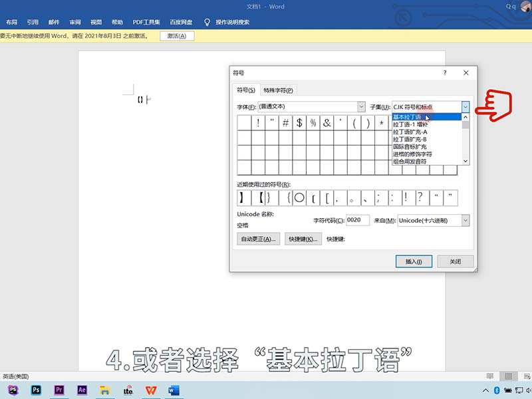Screen dimensions: 532x399
Task: Open the PDF工具集 ribbon tab
Action: [x=146, y=22]
